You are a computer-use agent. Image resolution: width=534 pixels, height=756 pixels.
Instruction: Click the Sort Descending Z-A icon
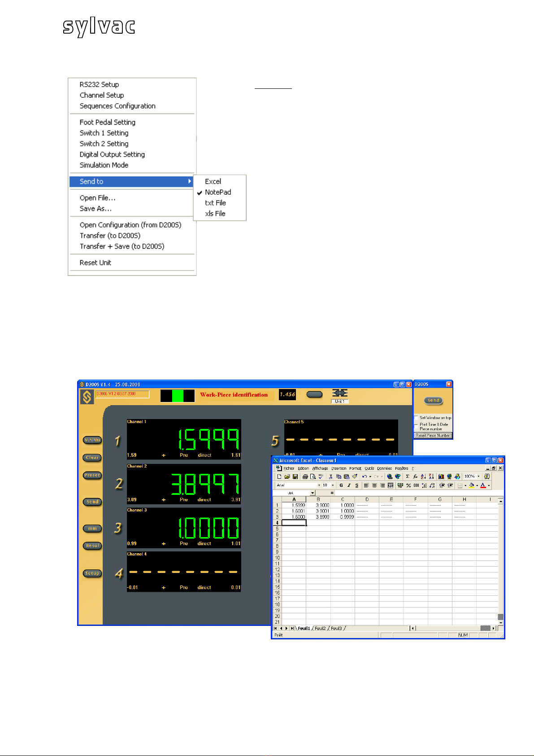pos(431,476)
